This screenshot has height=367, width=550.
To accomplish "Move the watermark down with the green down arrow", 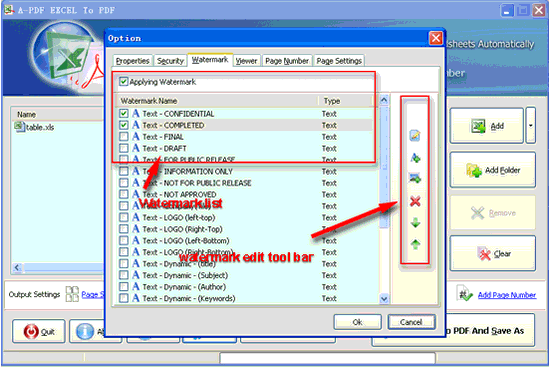I will click(x=415, y=223).
